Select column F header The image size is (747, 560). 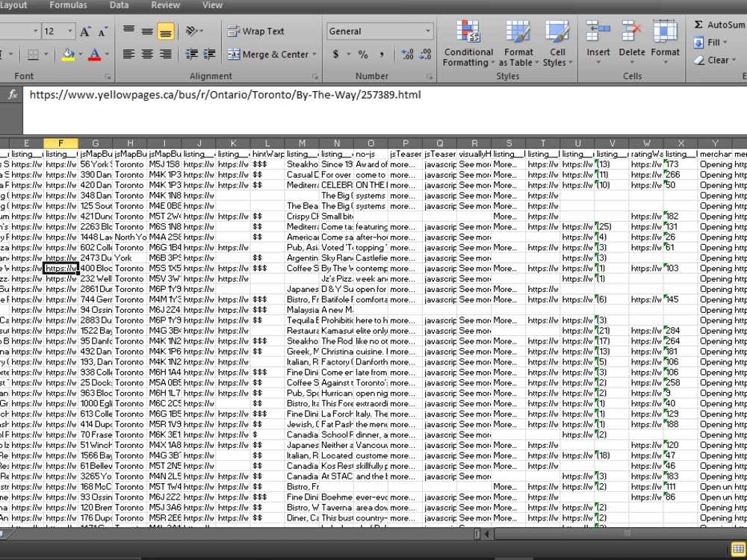[61, 143]
